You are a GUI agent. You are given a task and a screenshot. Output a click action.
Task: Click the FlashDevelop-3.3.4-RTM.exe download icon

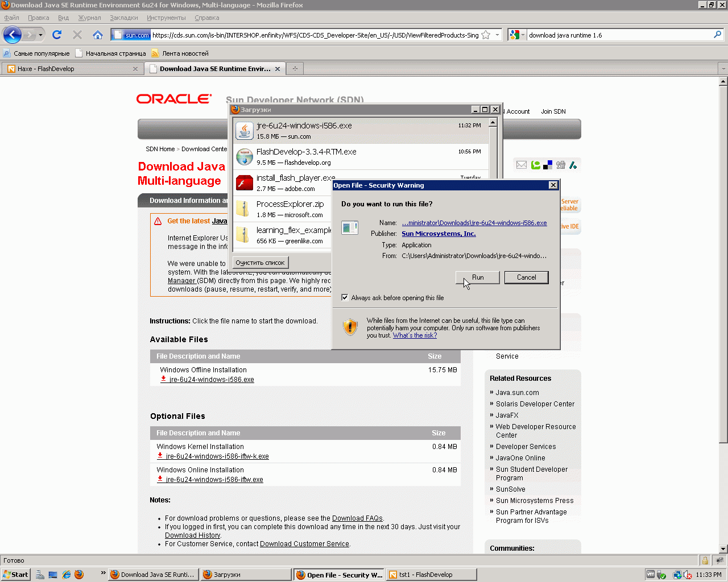click(244, 157)
